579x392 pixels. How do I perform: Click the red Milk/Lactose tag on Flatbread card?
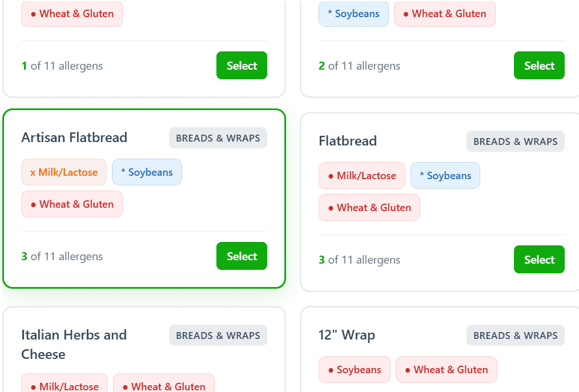pos(362,176)
